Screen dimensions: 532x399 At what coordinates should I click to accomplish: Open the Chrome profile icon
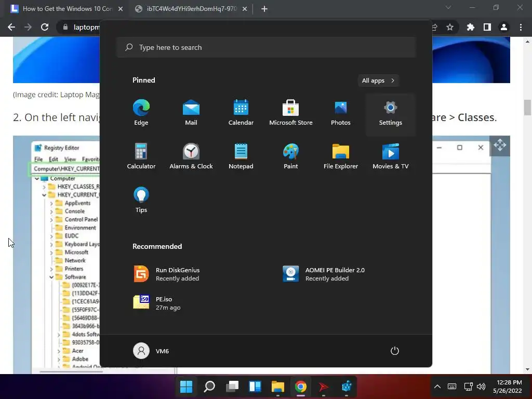504,27
